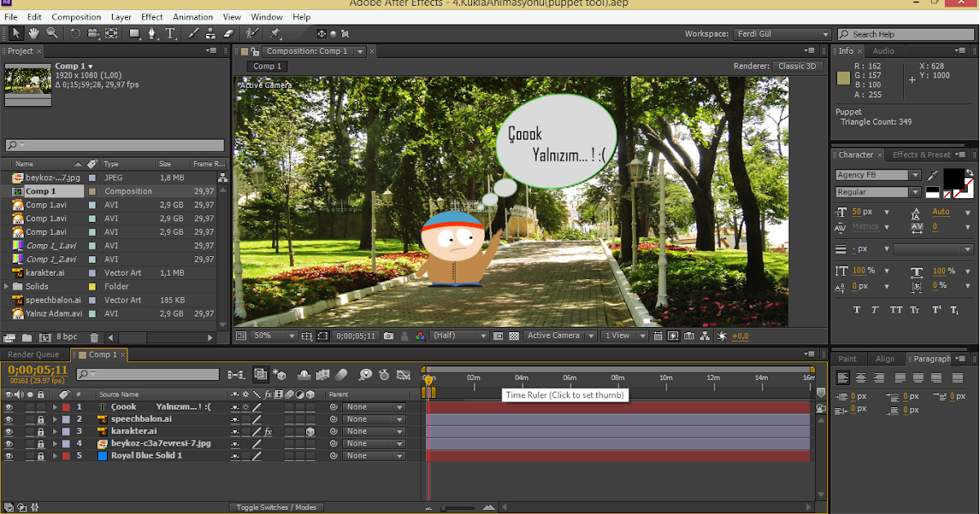Image resolution: width=980 pixels, height=514 pixels.
Task: Open the Effect menu
Action: point(152,16)
